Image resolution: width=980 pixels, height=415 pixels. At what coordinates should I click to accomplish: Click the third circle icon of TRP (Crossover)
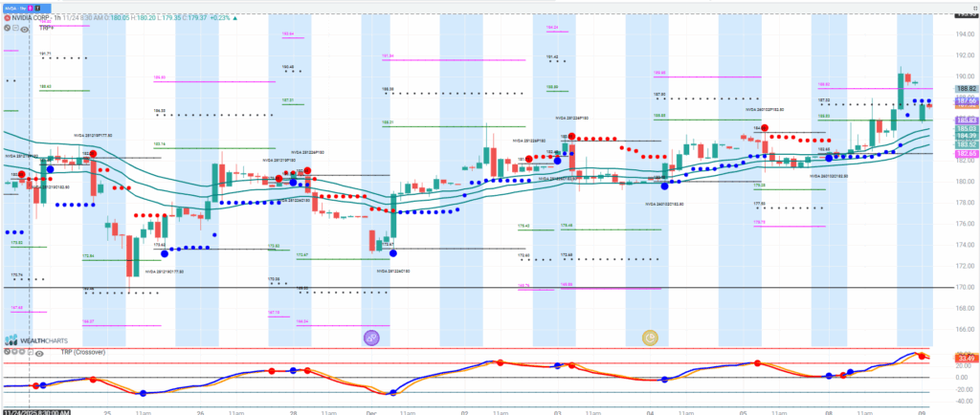(x=22, y=352)
